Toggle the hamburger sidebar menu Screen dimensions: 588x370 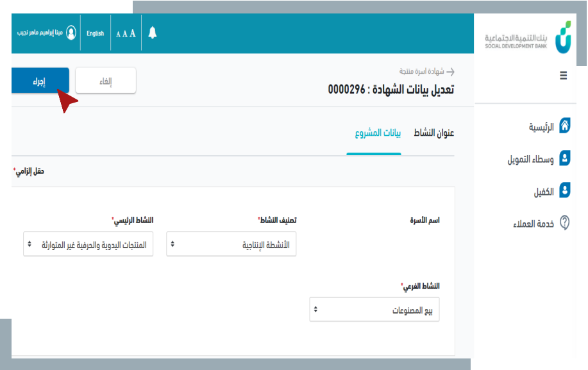click(x=563, y=76)
